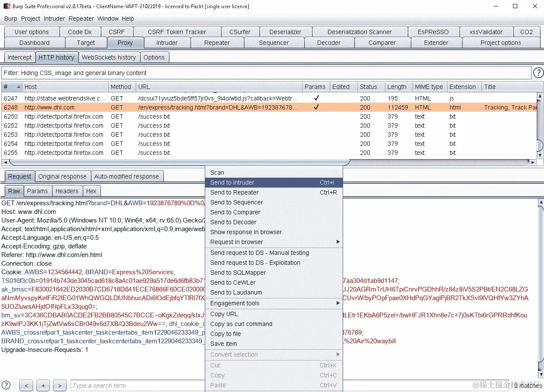Image resolution: width=544 pixels, height=392 pixels.
Task: Switch request view to Params tab
Action: tap(38, 191)
